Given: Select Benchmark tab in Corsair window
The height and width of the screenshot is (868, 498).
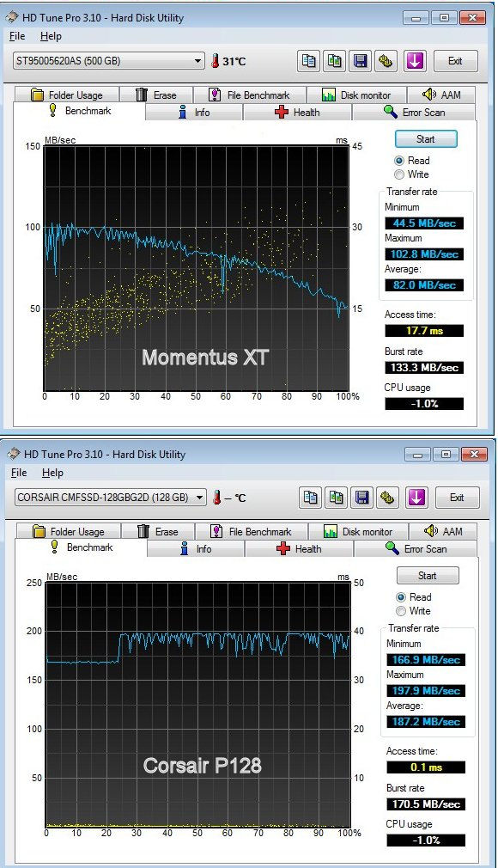Looking at the screenshot, I should (82, 547).
